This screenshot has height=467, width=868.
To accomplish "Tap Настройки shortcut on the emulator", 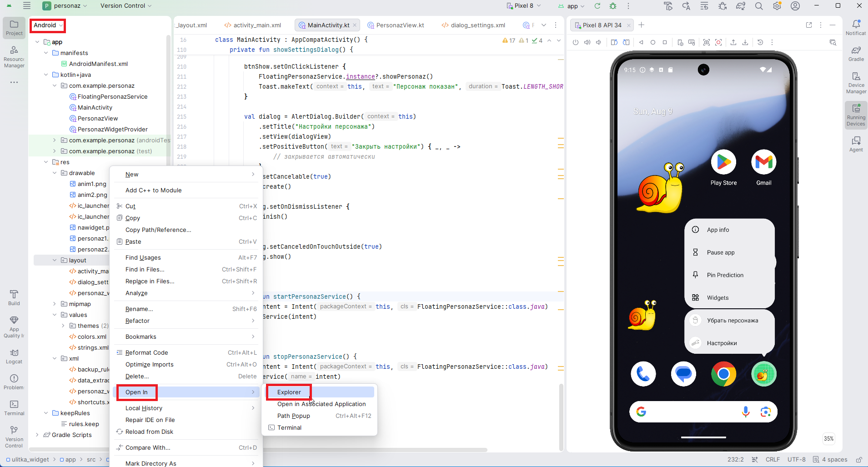I will coord(729,343).
